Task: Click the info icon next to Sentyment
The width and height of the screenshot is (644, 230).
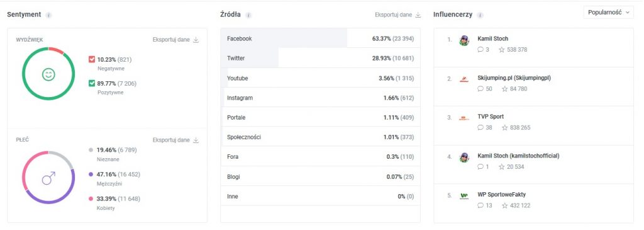Action: click(x=48, y=15)
